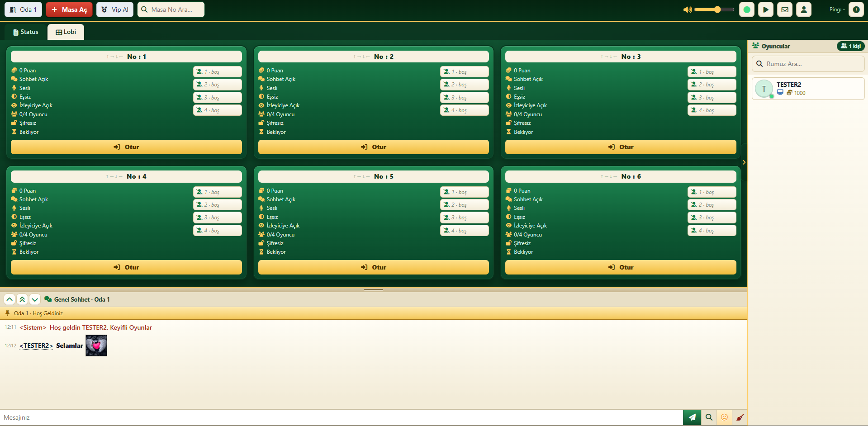868x426 pixels.
Task: Click the 1 kişi player count badge
Action: [x=851, y=46]
